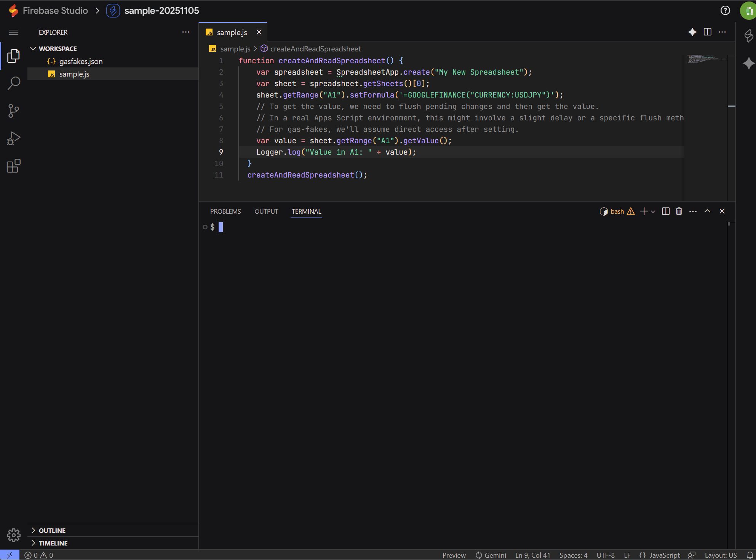Switch to the OUTPUT tab

point(266,211)
